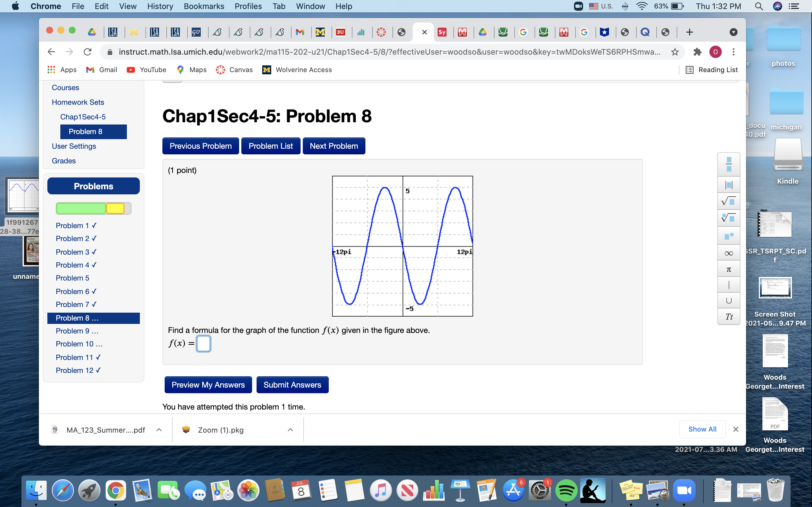Viewport: 812px width, 507px height.
Task: Click the problem set progress bar
Action: [93, 208]
